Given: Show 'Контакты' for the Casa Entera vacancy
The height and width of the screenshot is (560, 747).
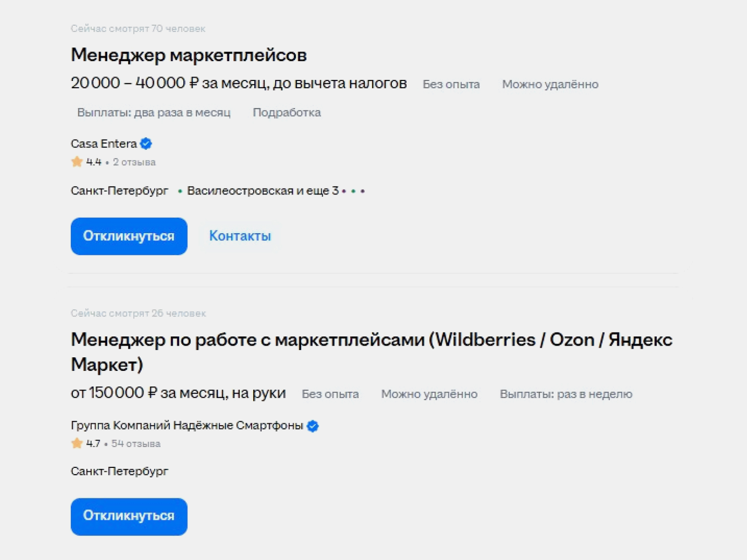Looking at the screenshot, I should [240, 236].
